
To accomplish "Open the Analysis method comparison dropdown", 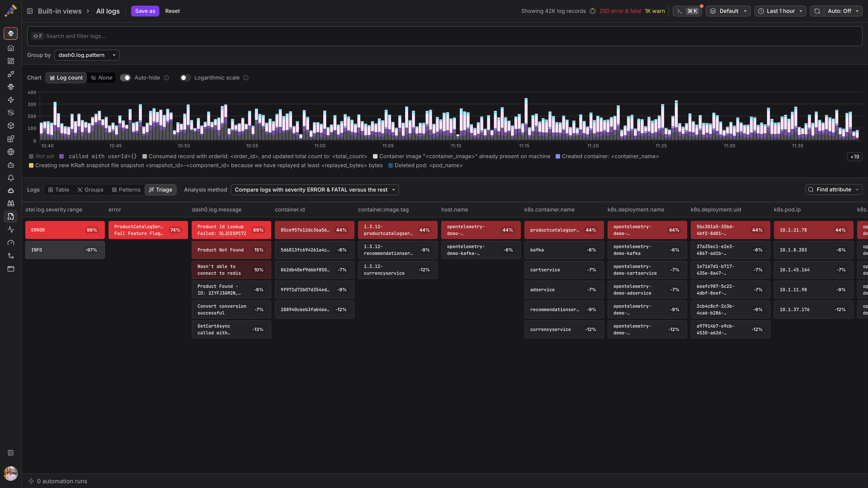I will [x=315, y=190].
